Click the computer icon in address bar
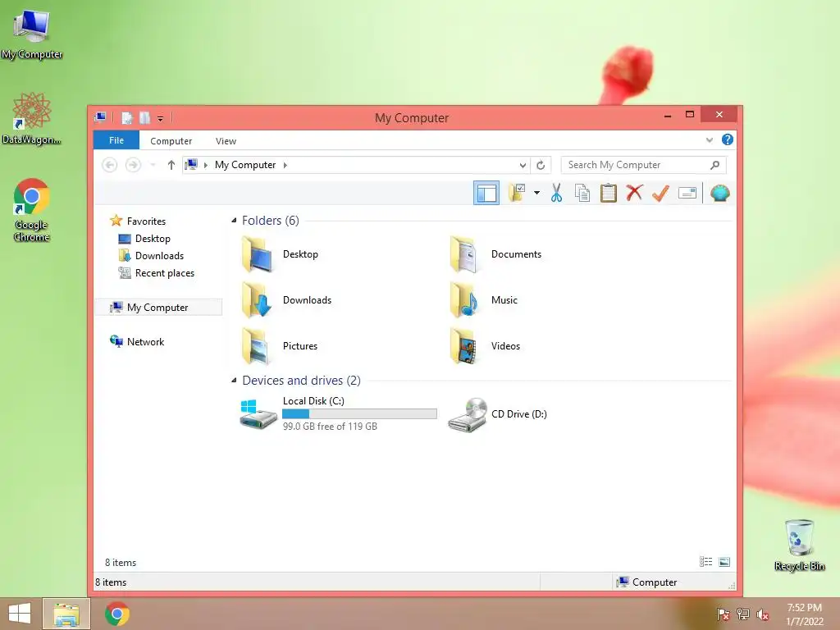This screenshot has height=630, width=840. coord(191,164)
